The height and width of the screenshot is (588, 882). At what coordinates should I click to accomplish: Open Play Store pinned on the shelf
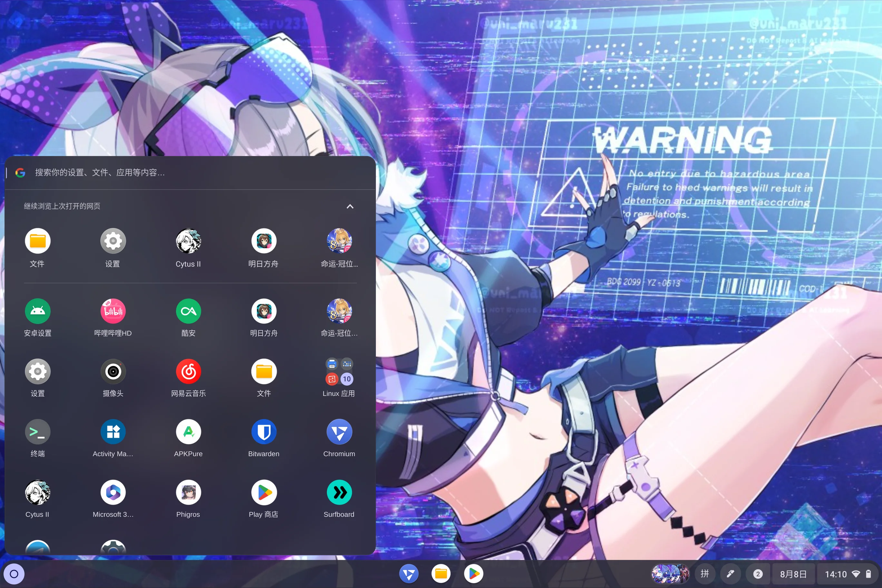tap(473, 574)
